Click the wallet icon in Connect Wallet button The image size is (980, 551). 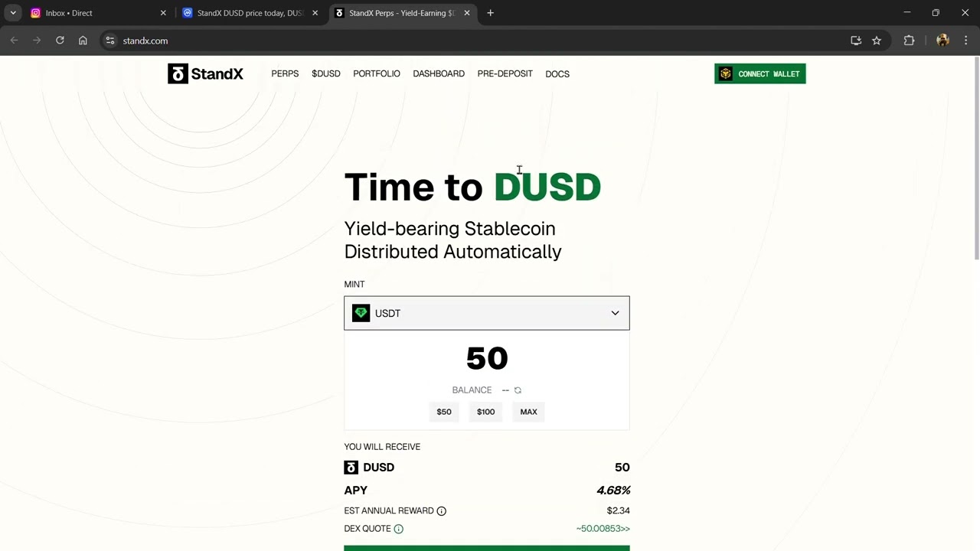(x=726, y=73)
